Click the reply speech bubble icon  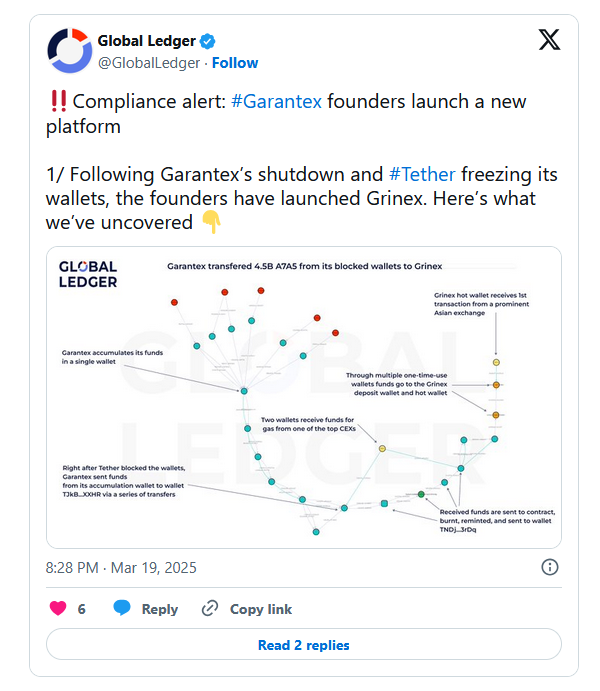click(x=122, y=608)
